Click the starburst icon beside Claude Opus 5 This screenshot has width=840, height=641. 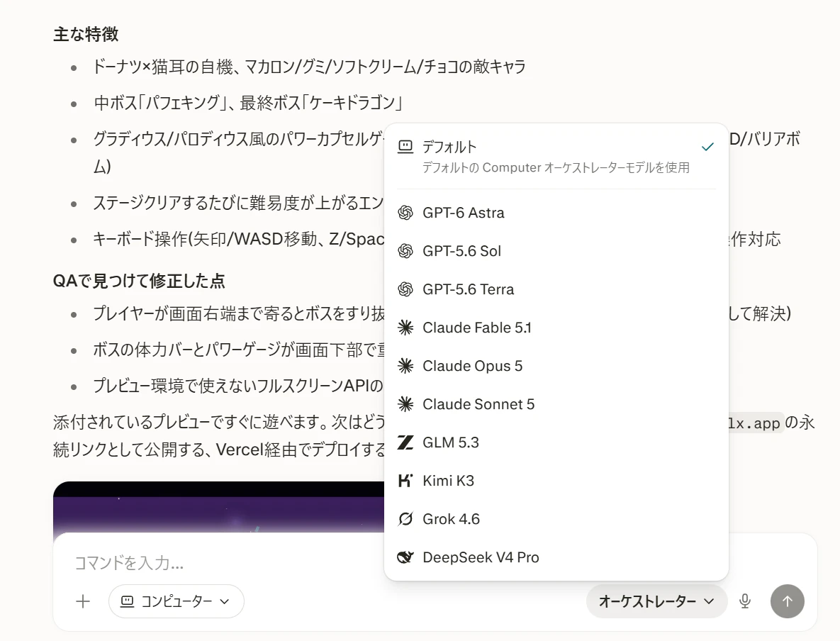405,366
